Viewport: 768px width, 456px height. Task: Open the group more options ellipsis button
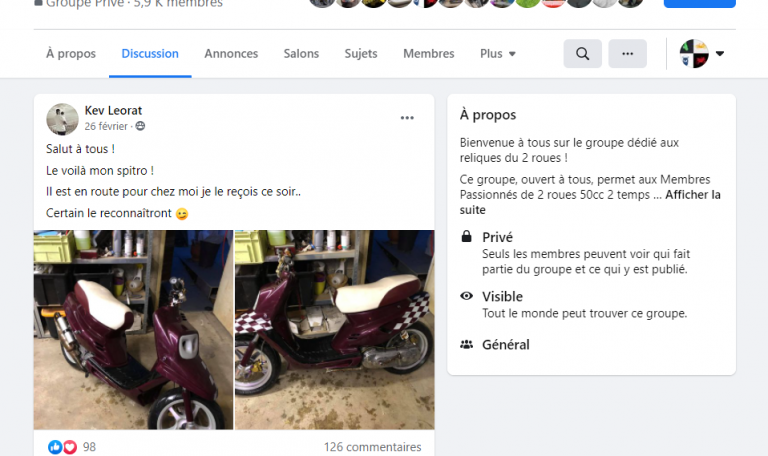[x=627, y=53]
